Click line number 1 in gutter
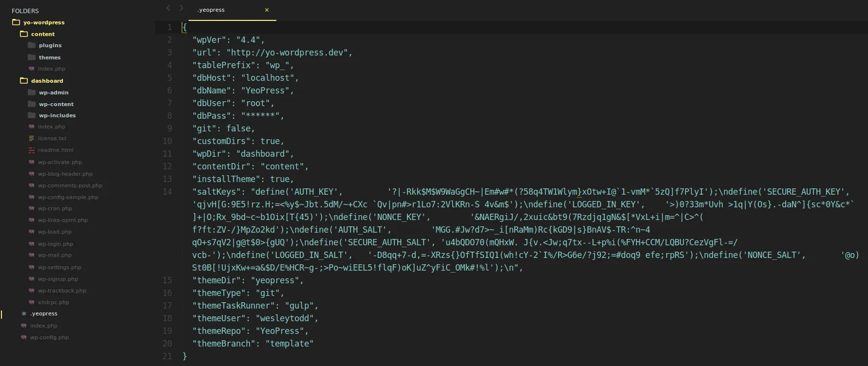 (x=170, y=27)
